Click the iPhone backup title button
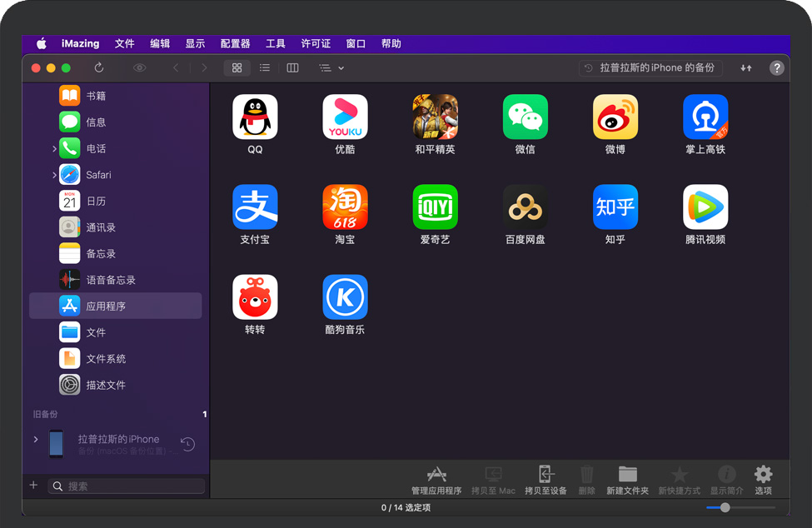The height and width of the screenshot is (528, 812). pyautogui.click(x=650, y=68)
